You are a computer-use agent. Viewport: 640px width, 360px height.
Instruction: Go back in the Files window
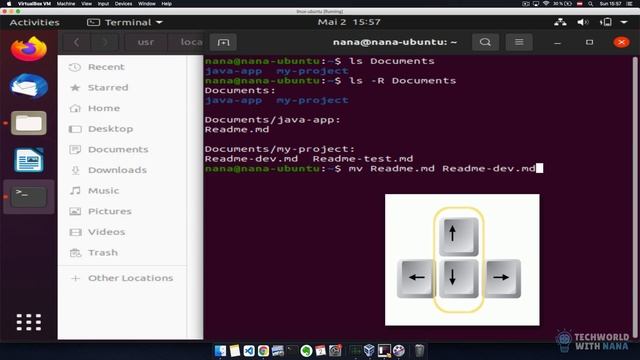pyautogui.click(x=76, y=42)
